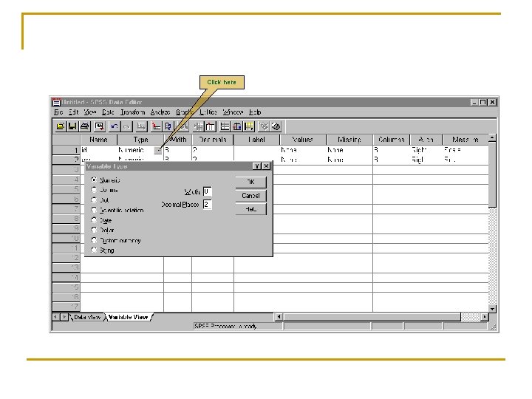
Task: Click the vertical scrollbar down arrow
Action: click(x=492, y=309)
